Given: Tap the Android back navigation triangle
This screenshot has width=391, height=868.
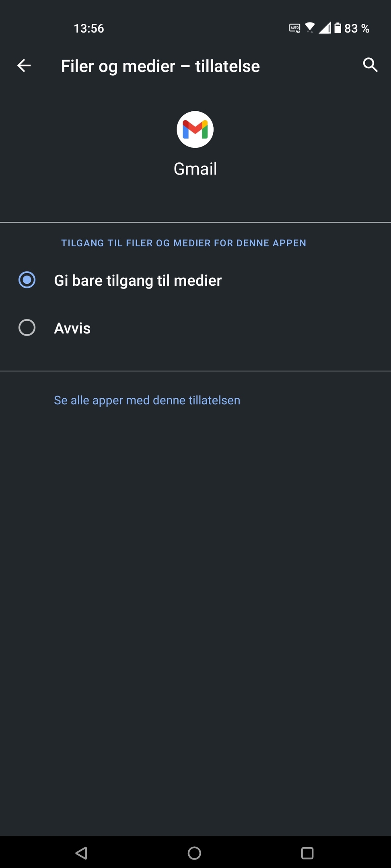Looking at the screenshot, I should (82, 853).
